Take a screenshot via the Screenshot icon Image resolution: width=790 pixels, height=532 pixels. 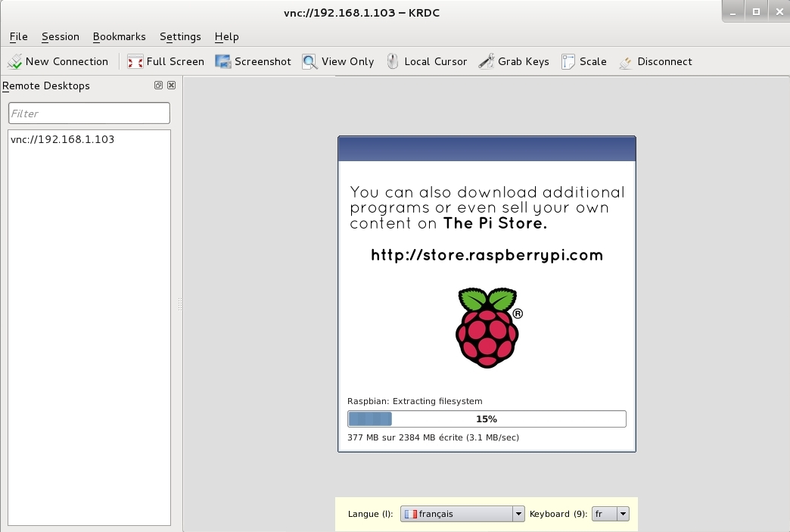(222, 61)
